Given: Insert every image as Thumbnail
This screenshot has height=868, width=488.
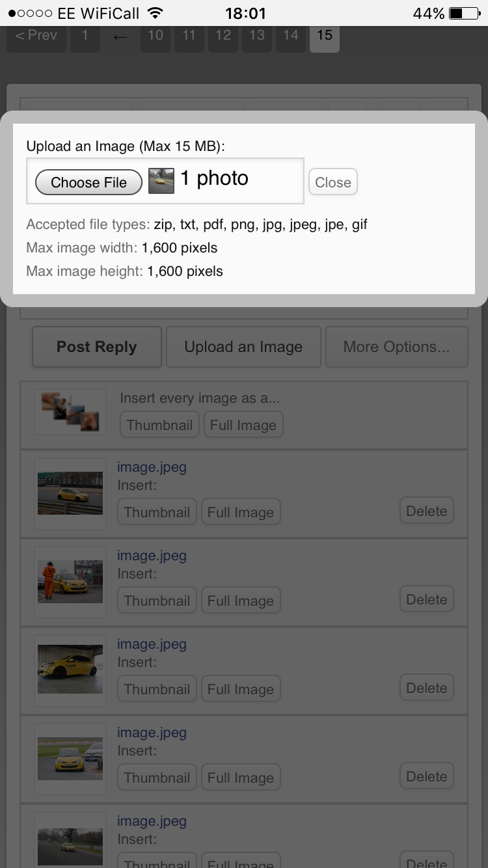Looking at the screenshot, I should coord(159,425).
